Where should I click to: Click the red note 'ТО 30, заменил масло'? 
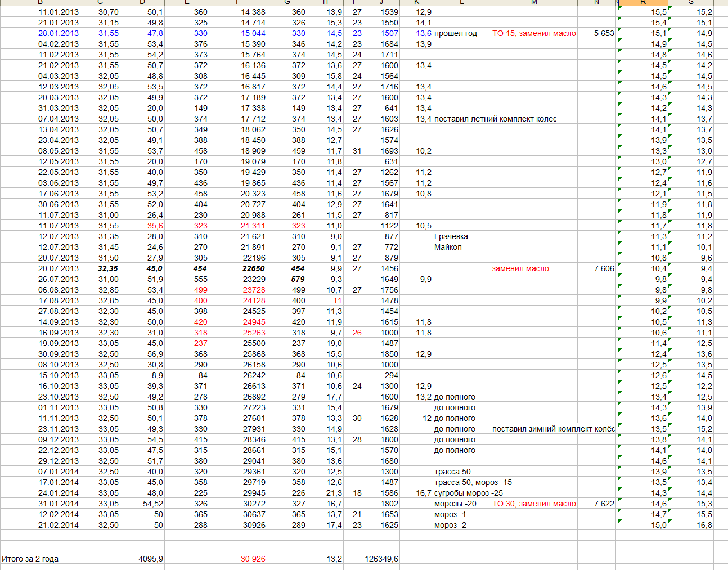pyautogui.click(x=534, y=504)
